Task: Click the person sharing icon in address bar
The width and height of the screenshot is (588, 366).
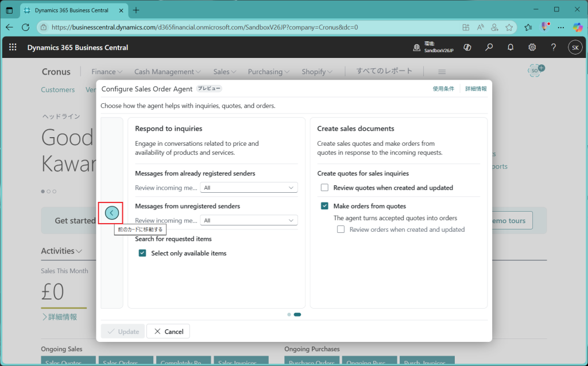Action: 494,28
